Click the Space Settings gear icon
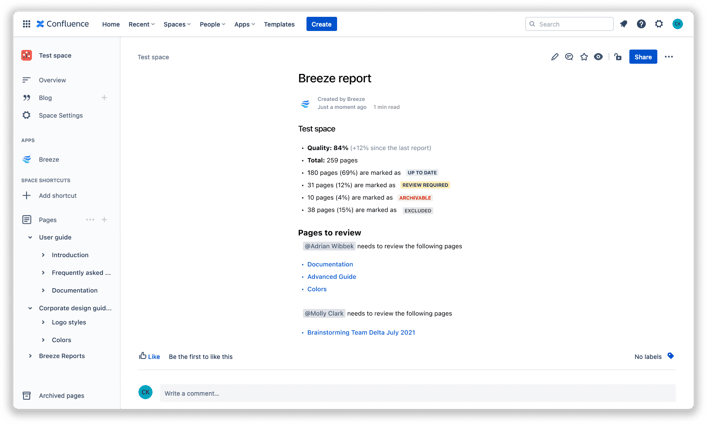This screenshot has width=707, height=424. tap(27, 115)
